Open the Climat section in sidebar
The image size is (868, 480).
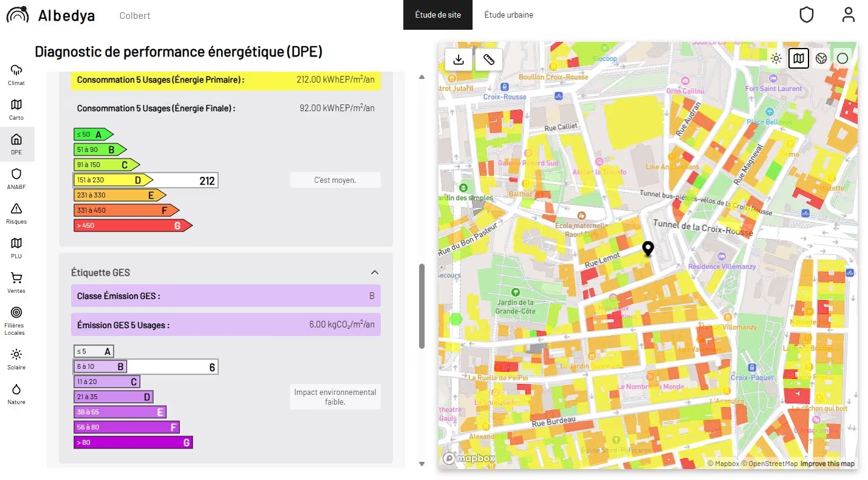click(16, 74)
